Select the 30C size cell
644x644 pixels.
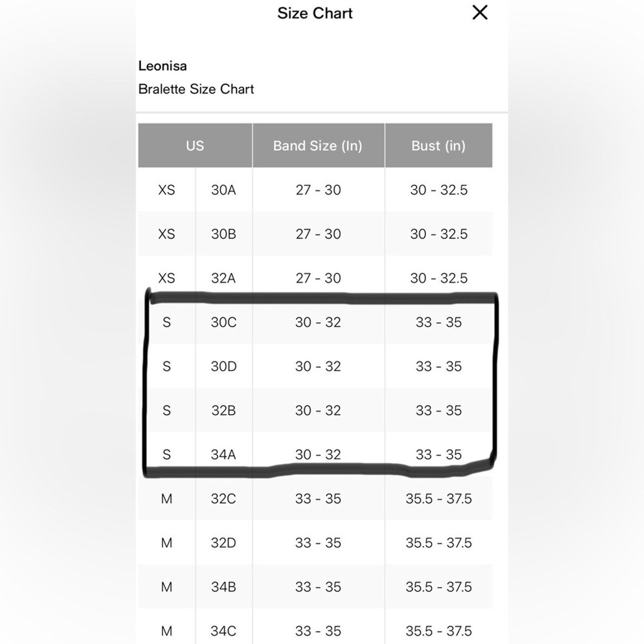point(223,322)
